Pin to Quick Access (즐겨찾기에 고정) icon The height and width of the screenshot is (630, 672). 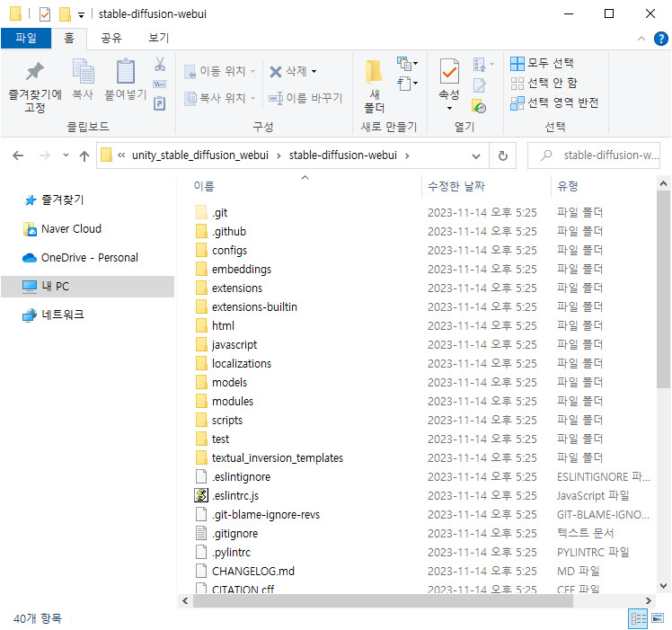point(34,72)
